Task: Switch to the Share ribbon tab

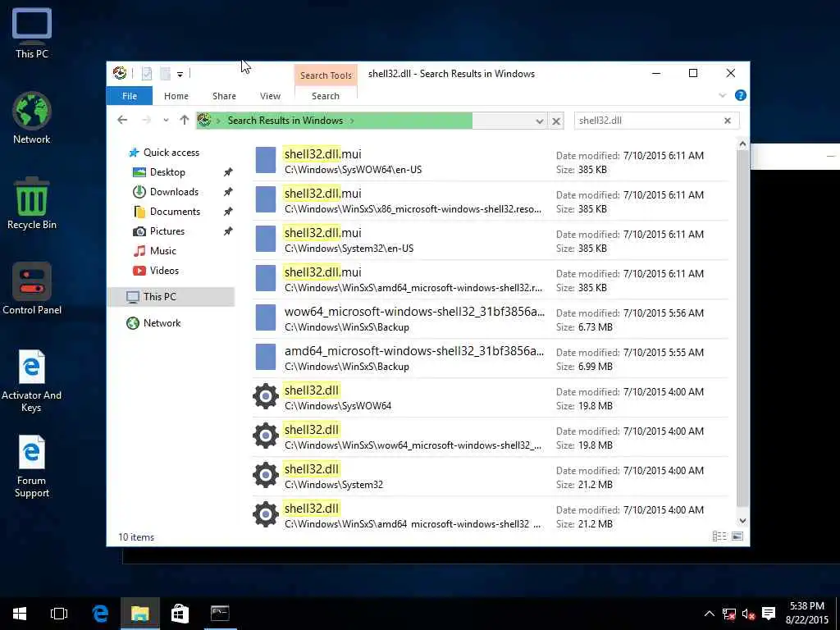Action: point(224,96)
